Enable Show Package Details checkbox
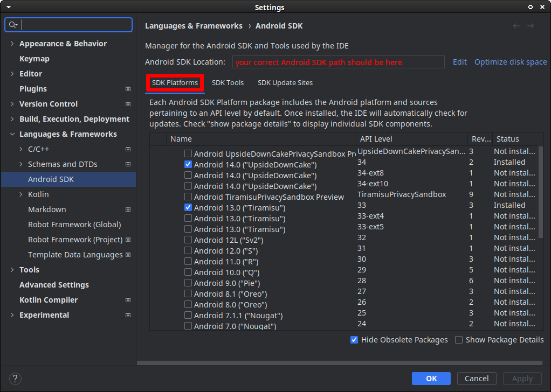Image resolution: width=551 pixels, height=392 pixels. (x=459, y=340)
